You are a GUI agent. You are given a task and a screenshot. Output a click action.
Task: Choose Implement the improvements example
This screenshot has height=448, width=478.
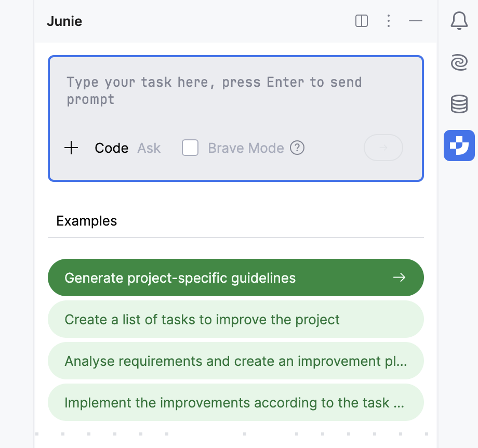click(236, 402)
